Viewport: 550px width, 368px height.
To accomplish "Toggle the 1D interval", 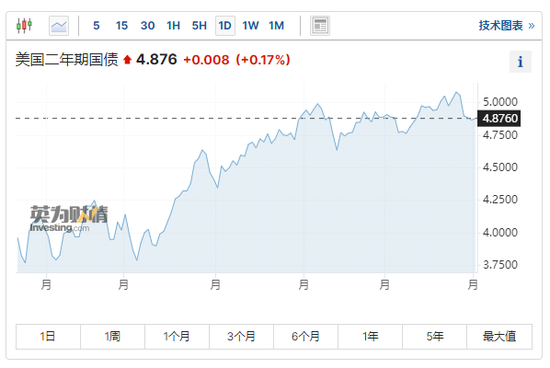I will pyautogui.click(x=225, y=26).
